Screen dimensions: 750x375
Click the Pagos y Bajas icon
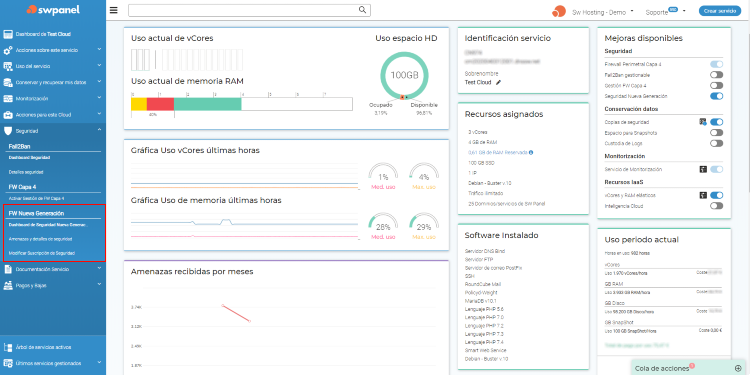pyautogui.click(x=7, y=286)
